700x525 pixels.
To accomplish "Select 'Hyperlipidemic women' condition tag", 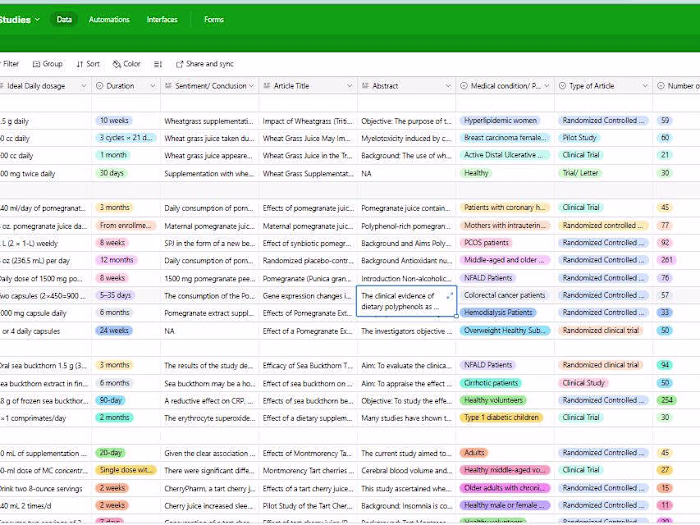I will 500,121.
